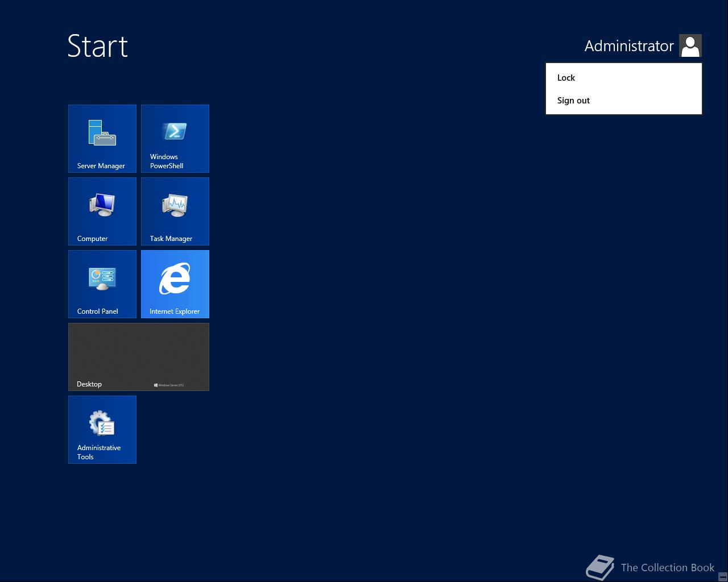Choose Sign out from the user menu
Viewport: 728px width, 582px height.
624,101
